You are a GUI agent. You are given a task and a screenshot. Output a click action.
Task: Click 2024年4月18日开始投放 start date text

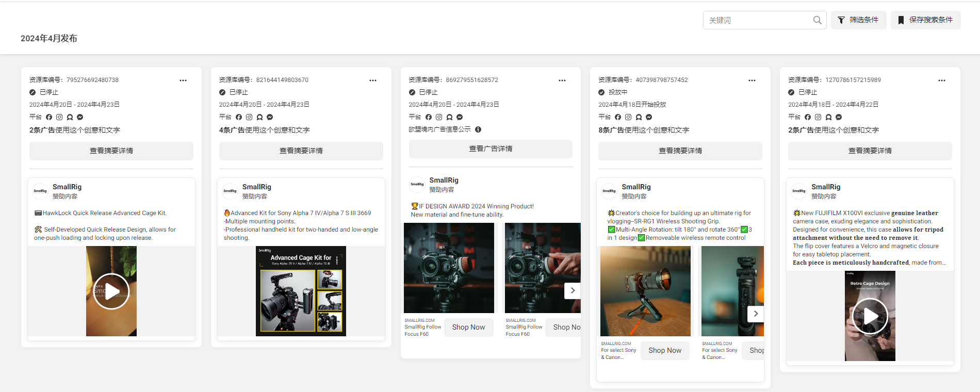click(632, 105)
